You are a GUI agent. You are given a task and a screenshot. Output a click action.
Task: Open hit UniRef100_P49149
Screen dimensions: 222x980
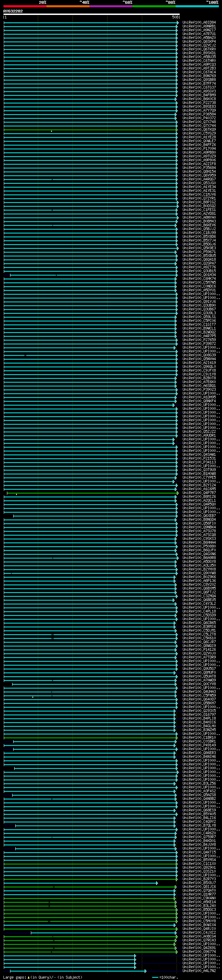[199, 745]
